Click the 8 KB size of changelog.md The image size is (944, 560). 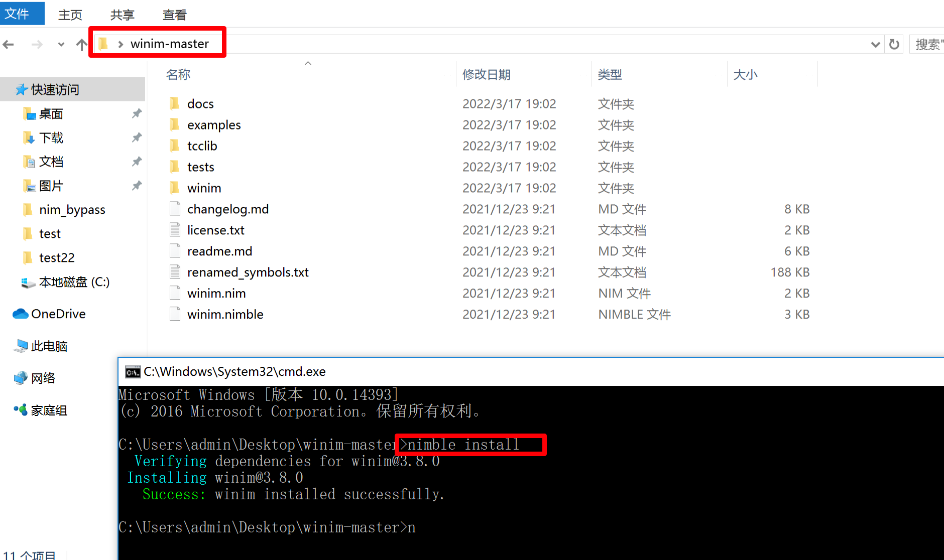797,209
